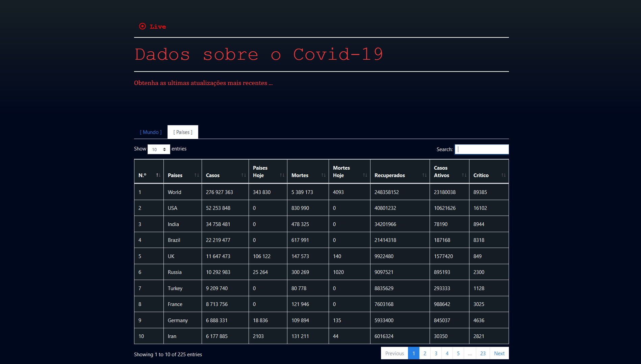Click USA cases value 52 253 848
Viewport: 641px width, 364px height.
coord(218,208)
